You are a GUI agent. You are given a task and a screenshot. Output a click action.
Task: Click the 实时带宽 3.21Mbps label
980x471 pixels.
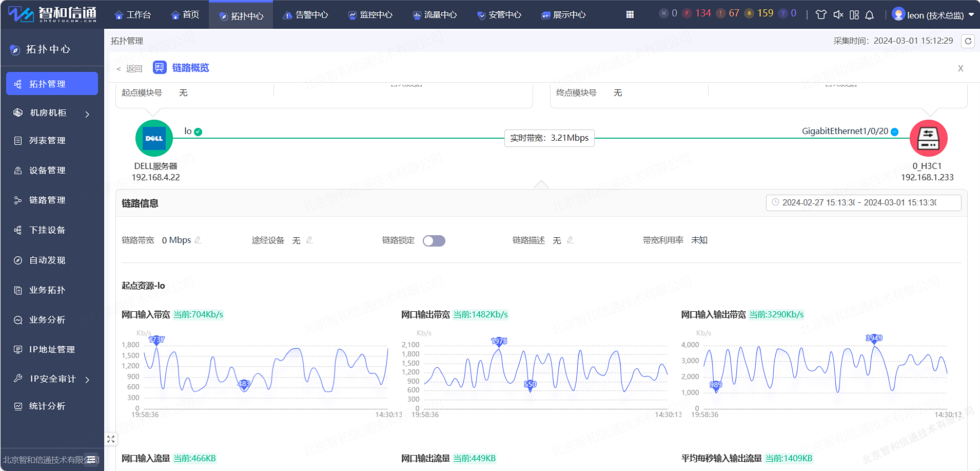point(550,138)
